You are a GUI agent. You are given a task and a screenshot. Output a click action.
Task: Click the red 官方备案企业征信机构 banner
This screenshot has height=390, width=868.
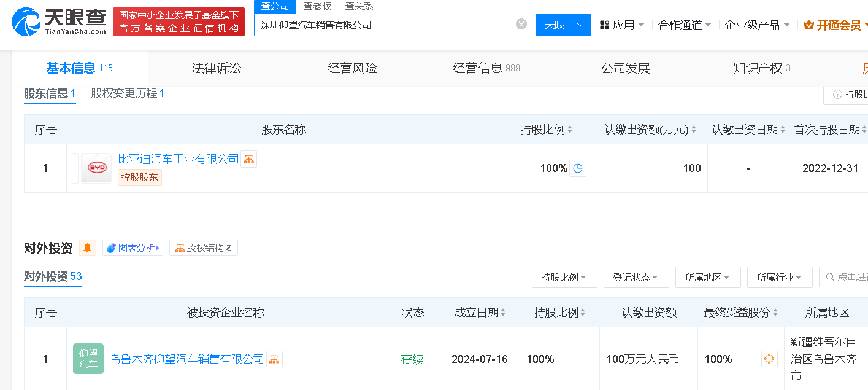click(179, 21)
